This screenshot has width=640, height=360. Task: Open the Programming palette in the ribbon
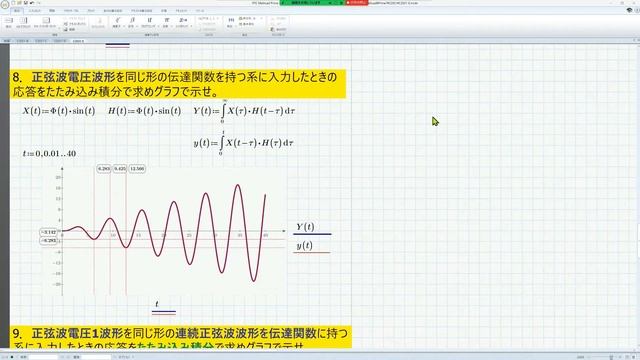pos(149,22)
